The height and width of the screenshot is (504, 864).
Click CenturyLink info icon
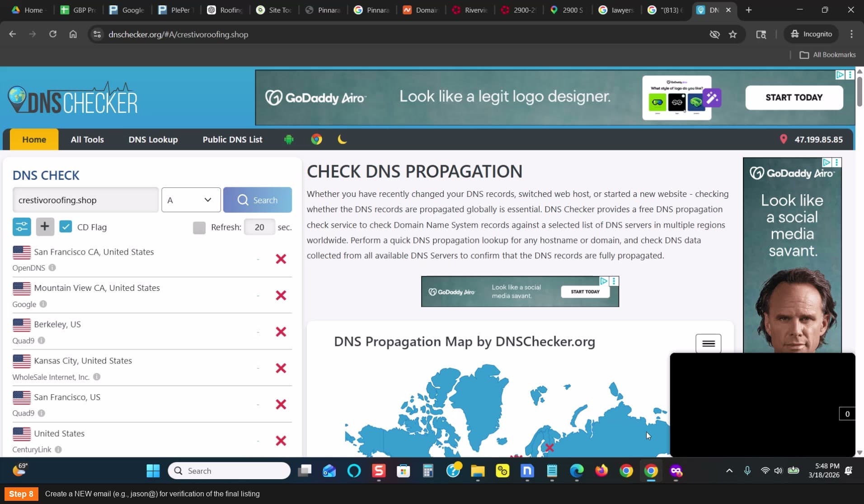[x=58, y=449]
